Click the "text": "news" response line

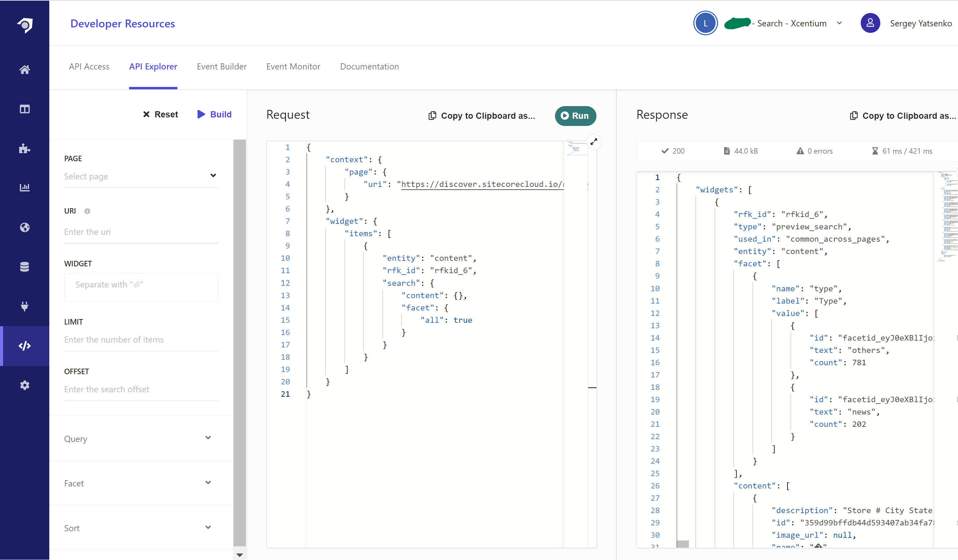click(x=844, y=412)
